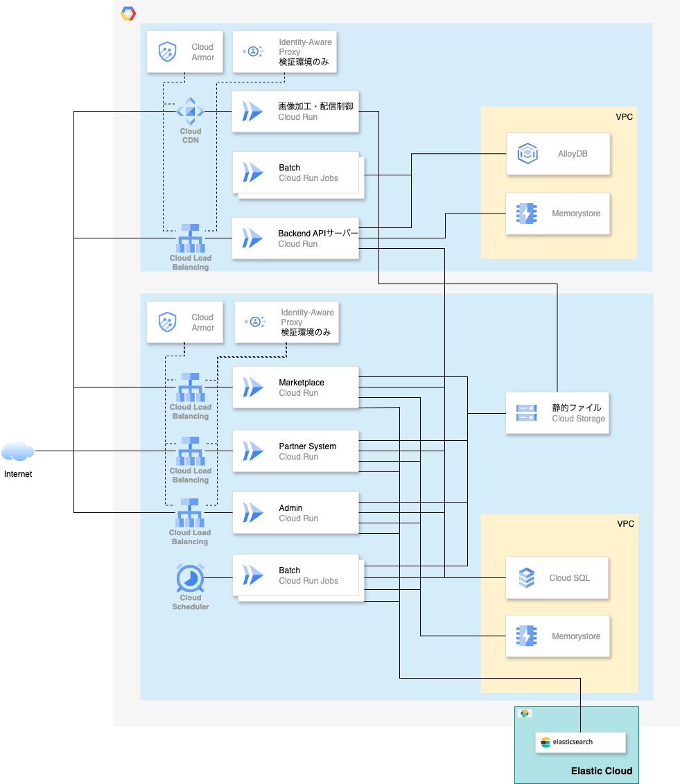Select Load Balancing icon beside Marketplace
The image size is (680, 784).
pos(191,387)
